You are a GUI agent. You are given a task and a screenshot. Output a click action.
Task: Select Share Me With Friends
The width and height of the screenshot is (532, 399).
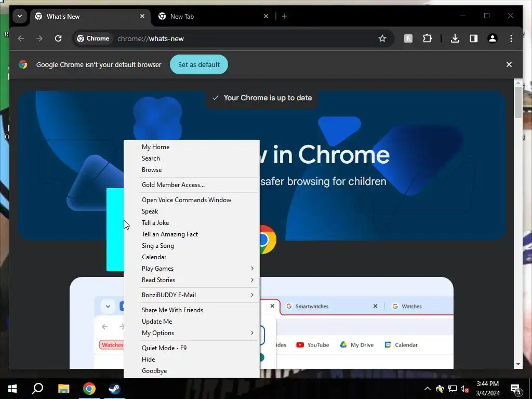coord(192,310)
